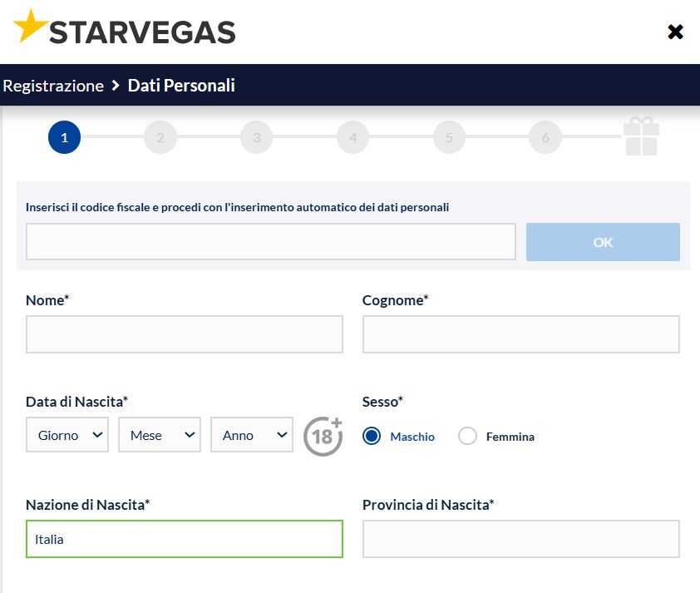The height and width of the screenshot is (593, 700).
Task: Open the Giorno dropdown
Action: tap(67, 434)
